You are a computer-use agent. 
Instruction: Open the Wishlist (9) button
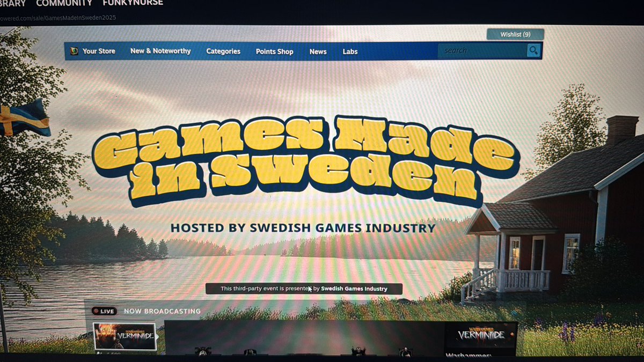(515, 34)
